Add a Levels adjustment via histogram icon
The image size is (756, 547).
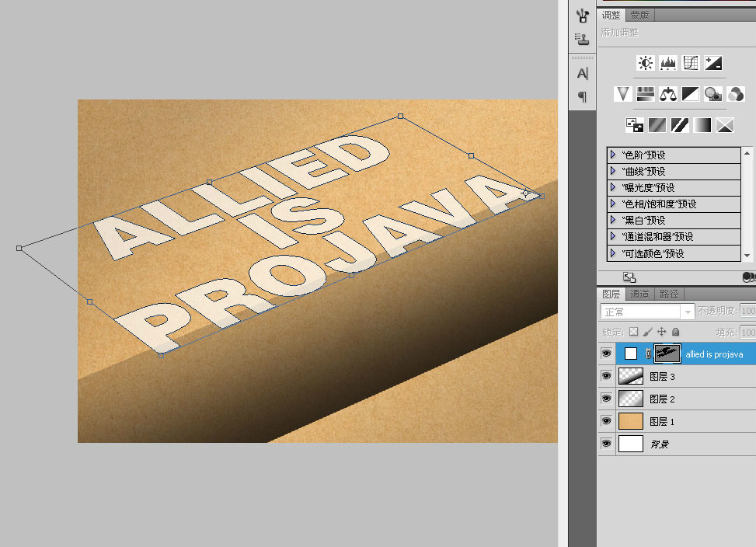pyautogui.click(x=667, y=63)
